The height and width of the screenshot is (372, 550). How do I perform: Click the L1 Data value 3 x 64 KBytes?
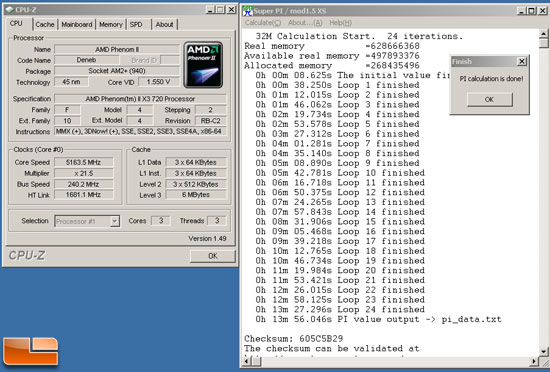[196, 162]
